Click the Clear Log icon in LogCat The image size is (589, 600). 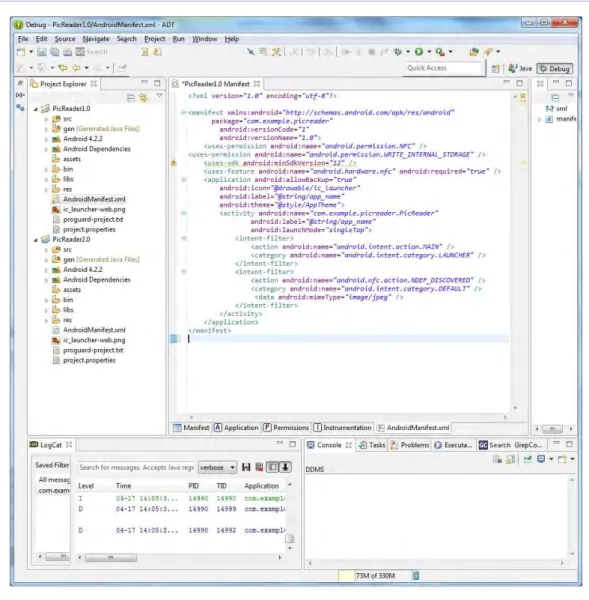tap(259, 467)
